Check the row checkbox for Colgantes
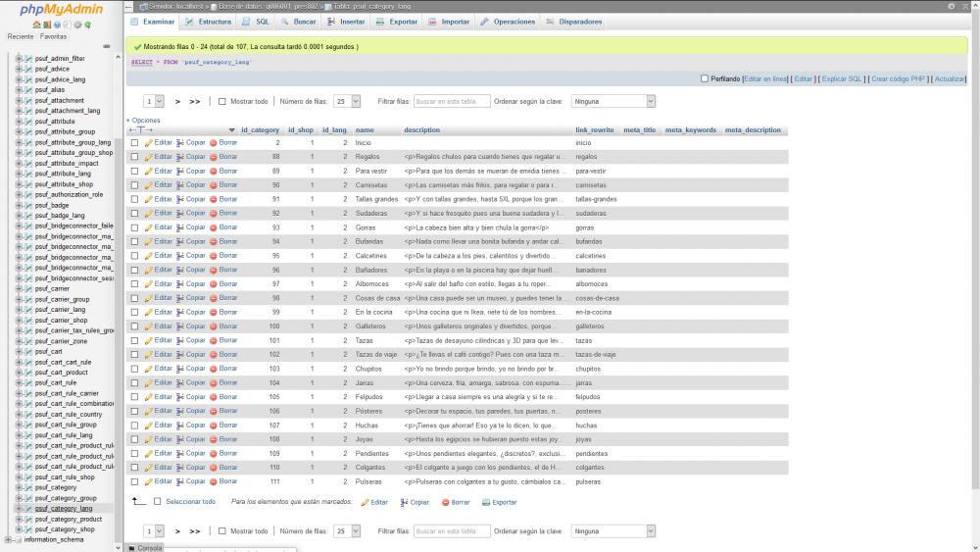The height and width of the screenshot is (552, 980). tap(134, 468)
